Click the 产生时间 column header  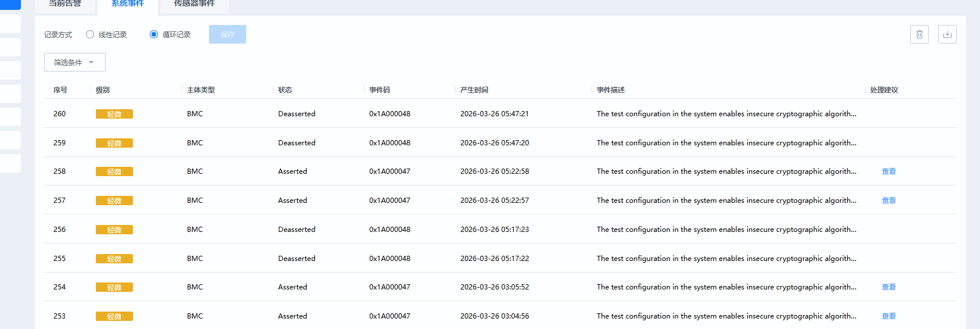[474, 90]
